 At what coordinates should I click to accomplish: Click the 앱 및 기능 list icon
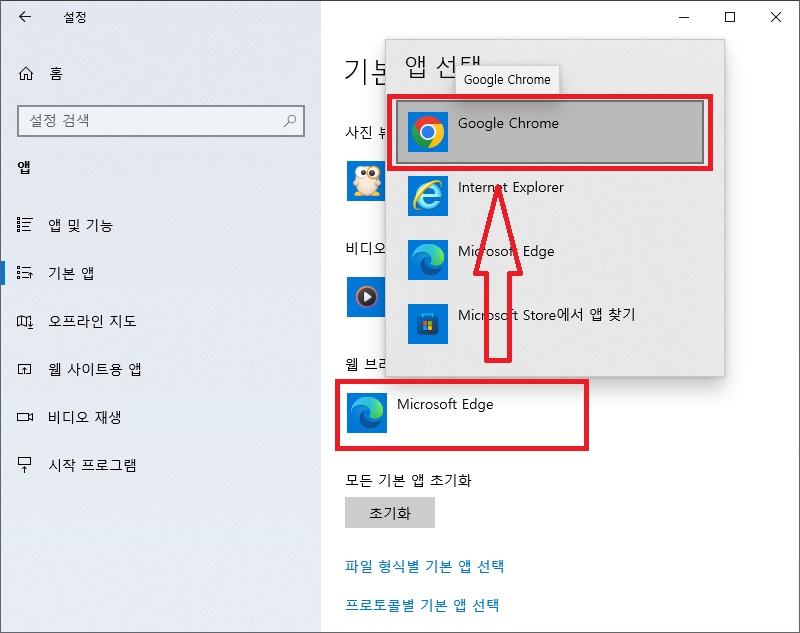[24, 224]
